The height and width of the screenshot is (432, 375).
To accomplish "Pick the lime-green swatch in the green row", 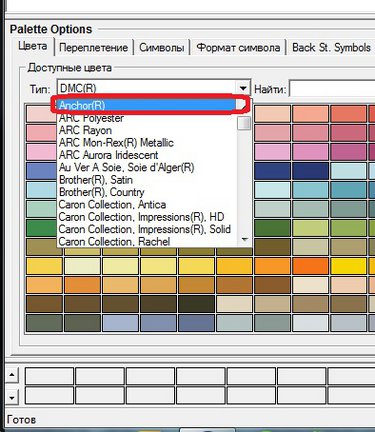I will [310, 228].
